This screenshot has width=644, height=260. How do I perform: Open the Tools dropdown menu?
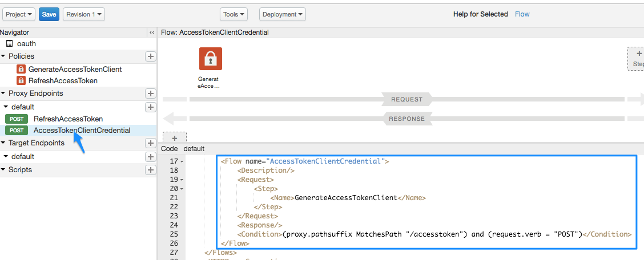[234, 14]
